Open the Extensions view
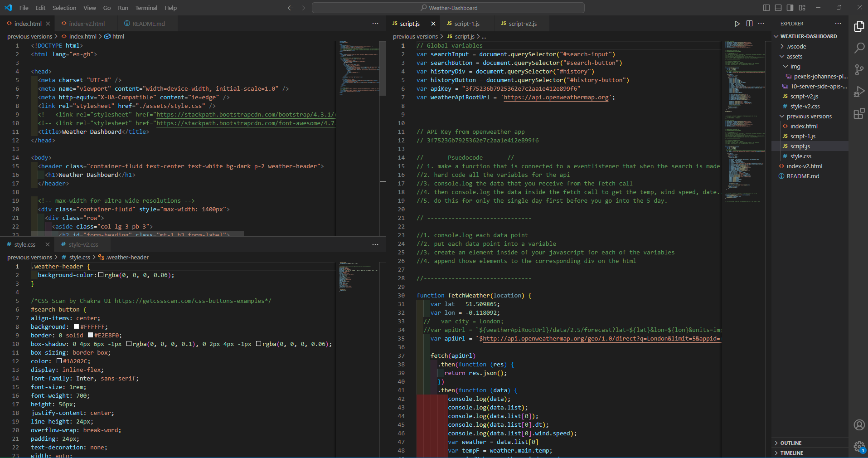The image size is (868, 458). pos(859,113)
